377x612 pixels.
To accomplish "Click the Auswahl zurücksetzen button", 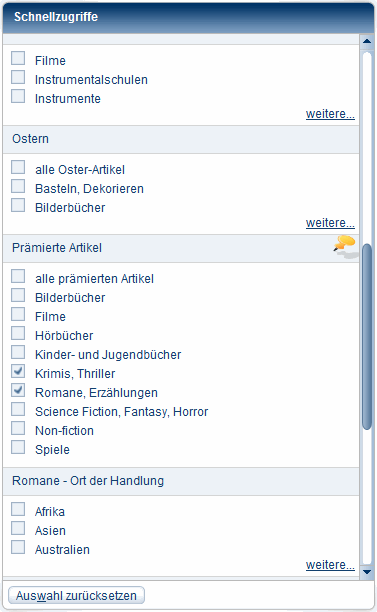I will (76, 596).
